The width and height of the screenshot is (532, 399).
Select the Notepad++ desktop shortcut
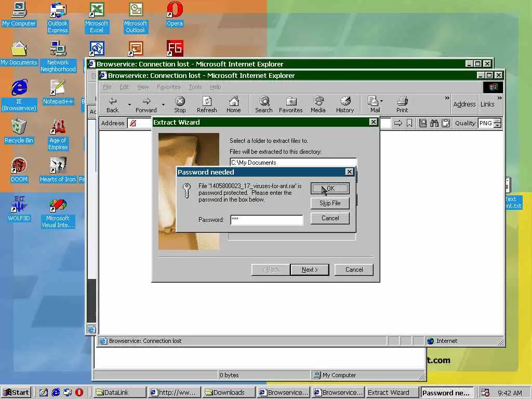point(58,92)
